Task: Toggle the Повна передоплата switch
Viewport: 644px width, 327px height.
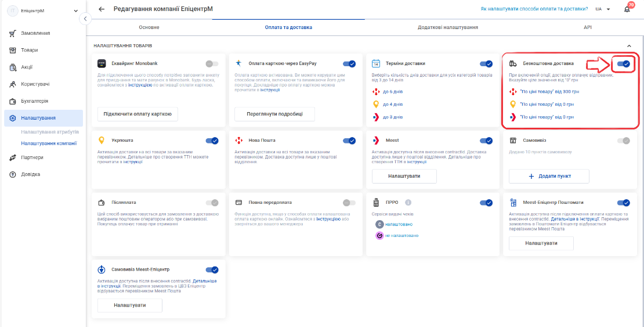Action: [349, 203]
